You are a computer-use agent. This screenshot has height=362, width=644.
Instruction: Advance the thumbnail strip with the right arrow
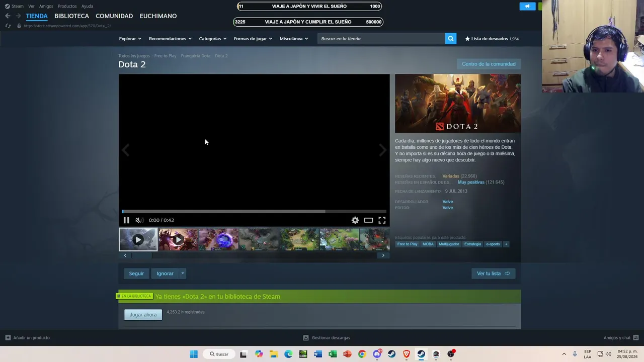tap(383, 255)
